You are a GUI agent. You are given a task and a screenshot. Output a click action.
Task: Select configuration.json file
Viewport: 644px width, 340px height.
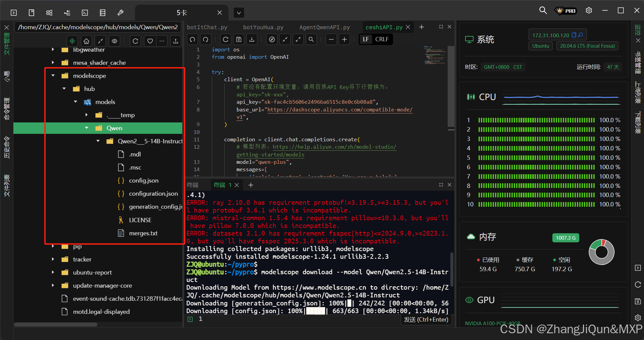[x=153, y=194]
